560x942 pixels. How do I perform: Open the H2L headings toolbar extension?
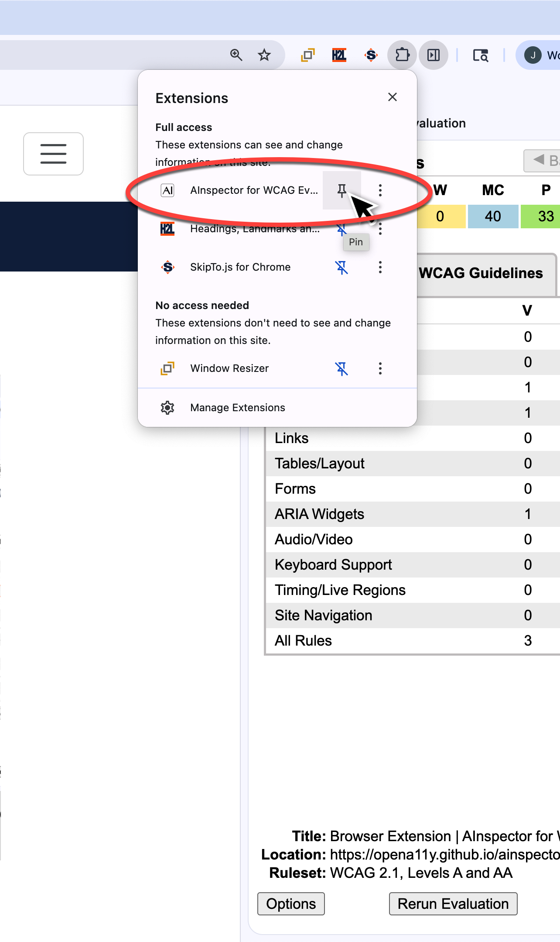(x=339, y=55)
